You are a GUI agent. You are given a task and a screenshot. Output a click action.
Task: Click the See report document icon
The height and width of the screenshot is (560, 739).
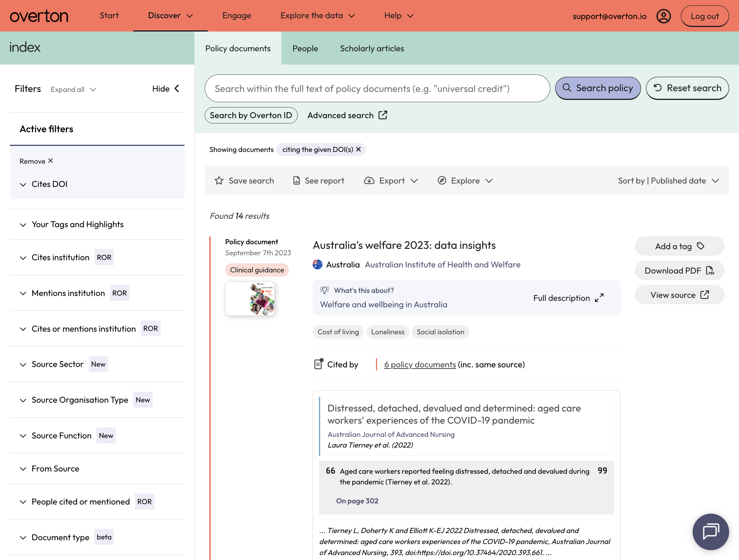pos(297,180)
